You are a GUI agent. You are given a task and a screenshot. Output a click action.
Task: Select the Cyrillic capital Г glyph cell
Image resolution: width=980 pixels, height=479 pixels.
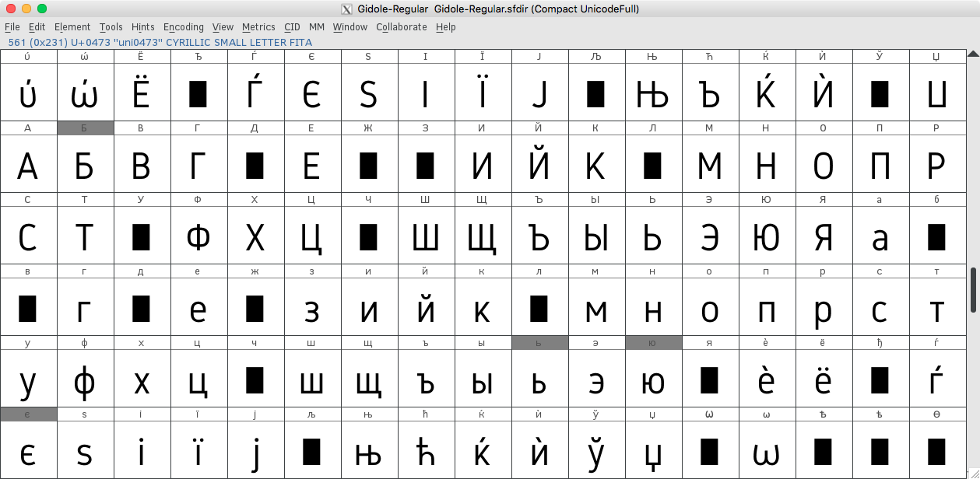click(x=198, y=164)
